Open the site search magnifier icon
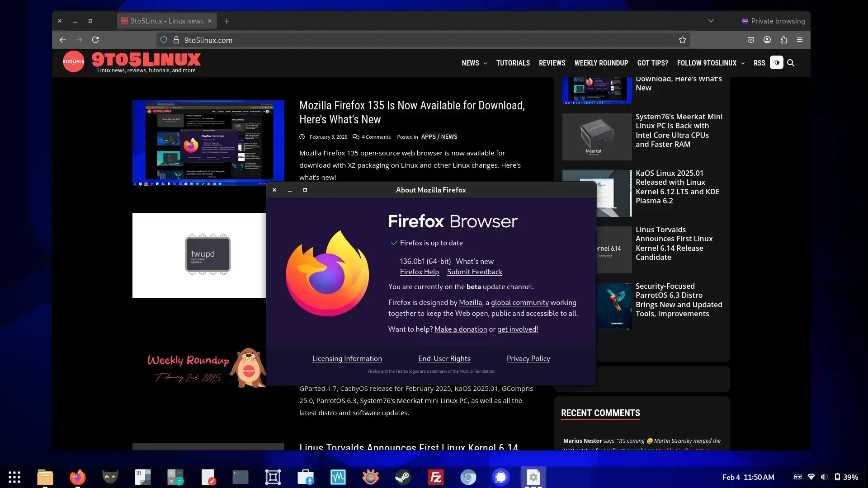 pyautogui.click(x=791, y=63)
